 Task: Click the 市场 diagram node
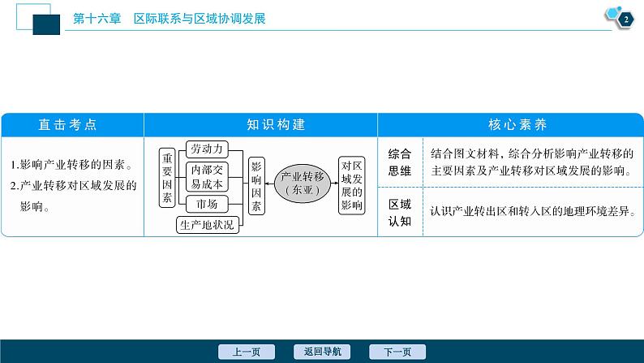click(207, 204)
